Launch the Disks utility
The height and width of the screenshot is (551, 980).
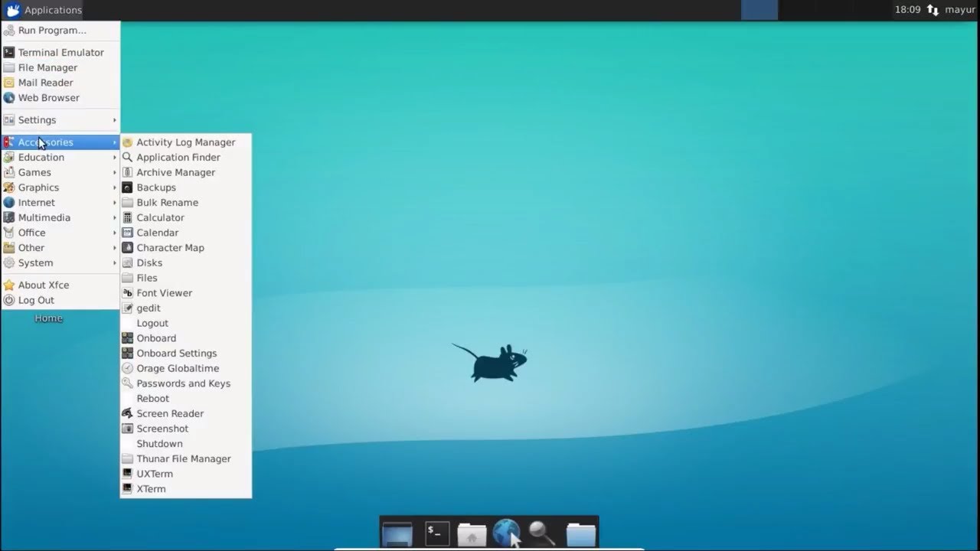186,263
